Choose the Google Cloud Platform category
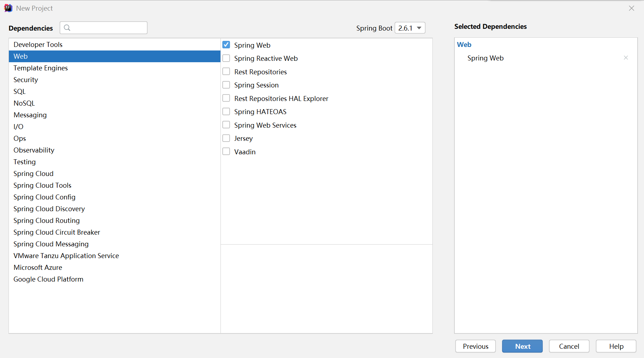This screenshot has width=644, height=358. point(114,279)
